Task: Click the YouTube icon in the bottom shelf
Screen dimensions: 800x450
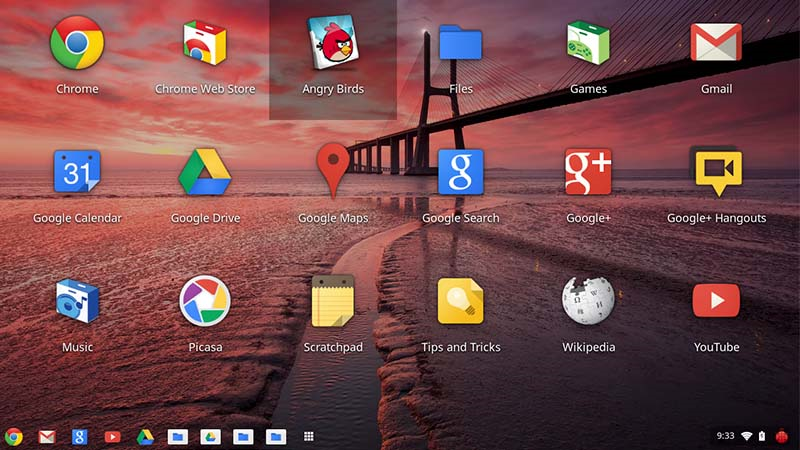Action: tap(112, 437)
